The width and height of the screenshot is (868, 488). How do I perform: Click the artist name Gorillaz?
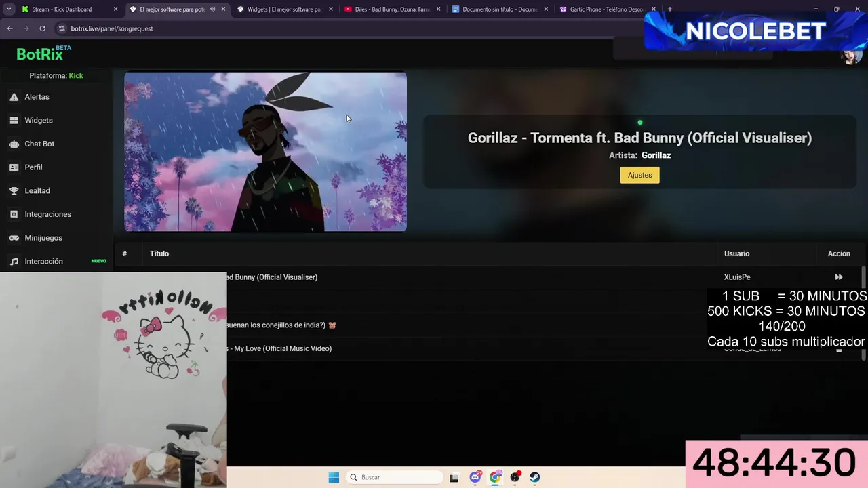656,155
